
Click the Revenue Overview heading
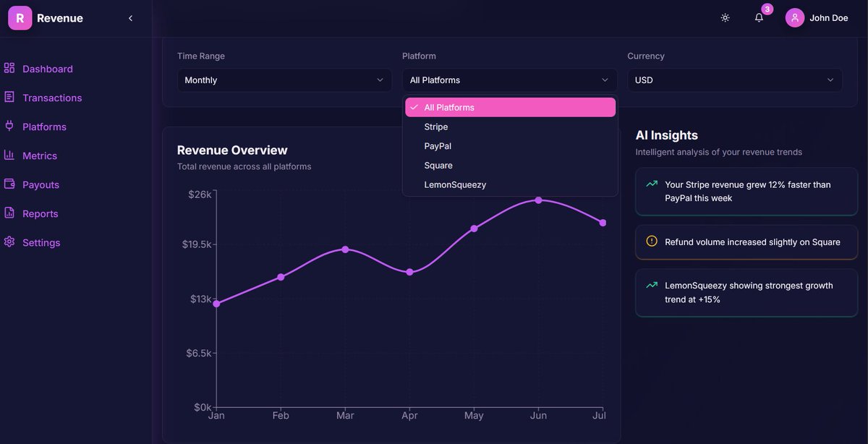coord(232,150)
